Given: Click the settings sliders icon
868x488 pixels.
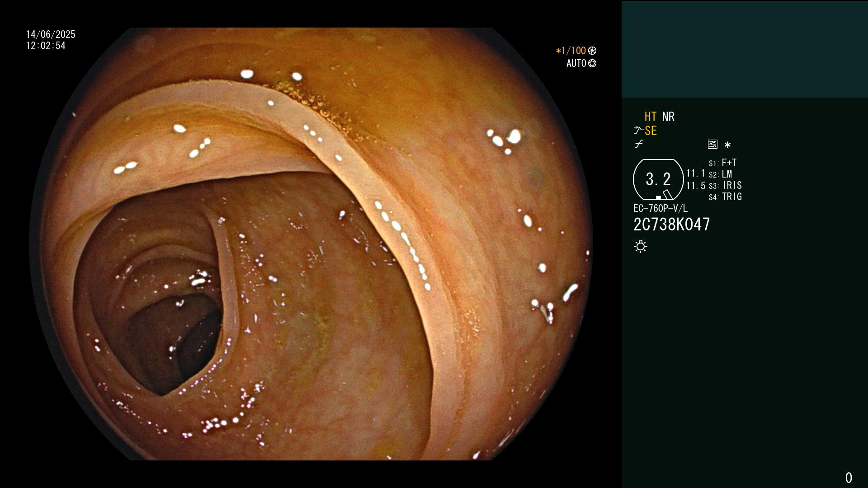Looking at the screenshot, I should pyautogui.click(x=712, y=144).
